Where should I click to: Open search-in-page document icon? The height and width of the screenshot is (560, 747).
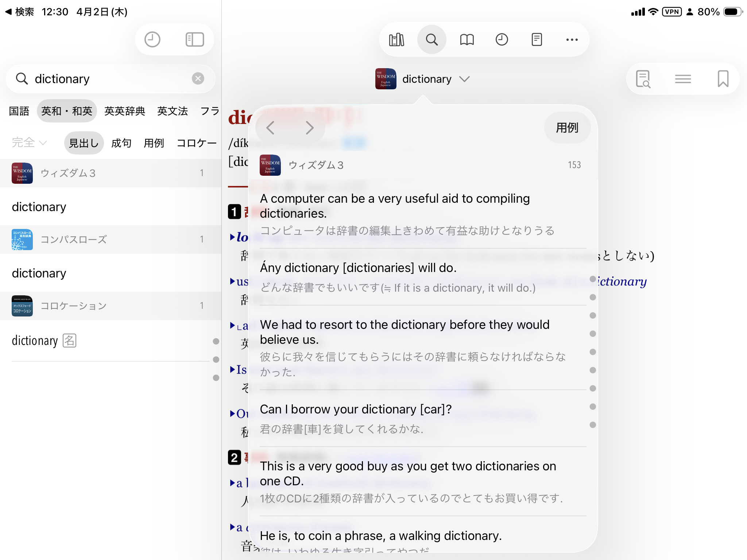643,79
